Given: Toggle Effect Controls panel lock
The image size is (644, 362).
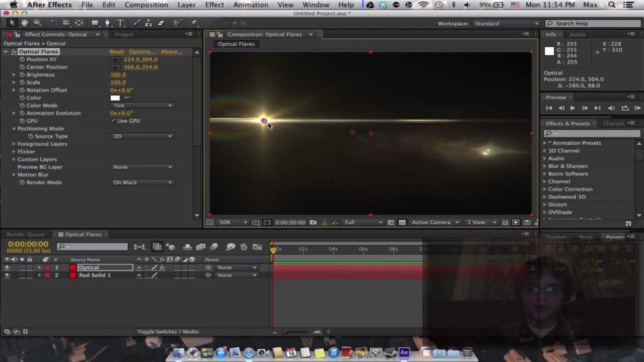Looking at the screenshot, I should tap(17, 35).
